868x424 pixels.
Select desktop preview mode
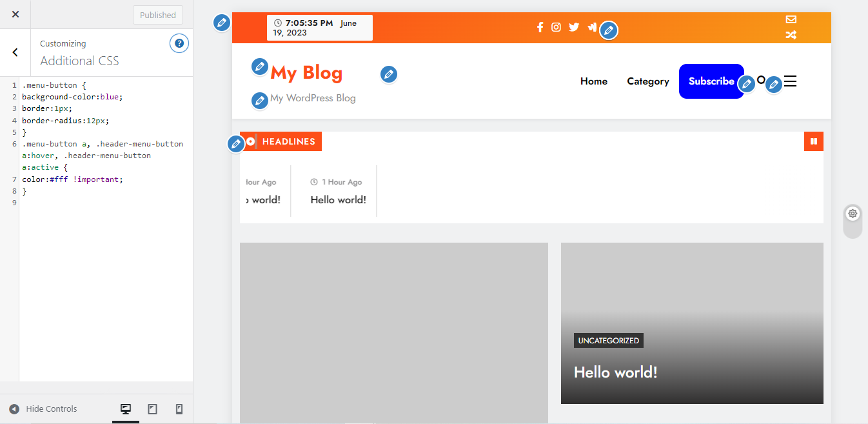pyautogui.click(x=126, y=409)
